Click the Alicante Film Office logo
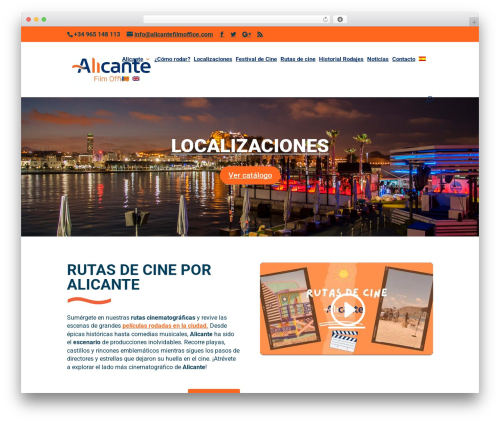The image size is (500, 423). tap(111, 69)
